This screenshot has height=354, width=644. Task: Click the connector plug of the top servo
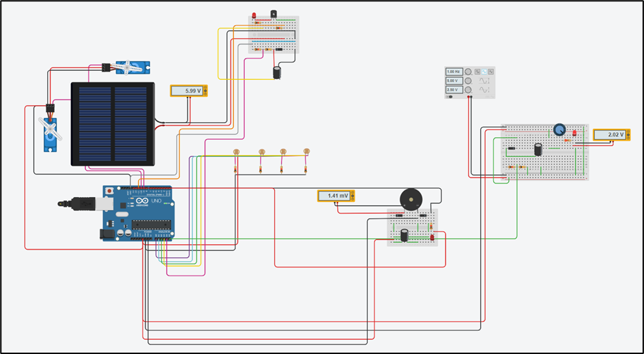click(x=106, y=66)
